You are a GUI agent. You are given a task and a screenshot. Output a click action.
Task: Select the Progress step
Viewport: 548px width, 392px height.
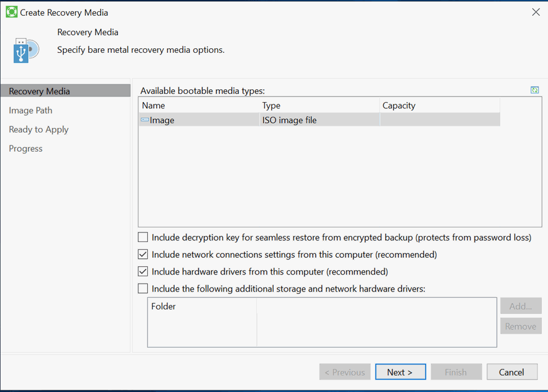click(x=25, y=149)
